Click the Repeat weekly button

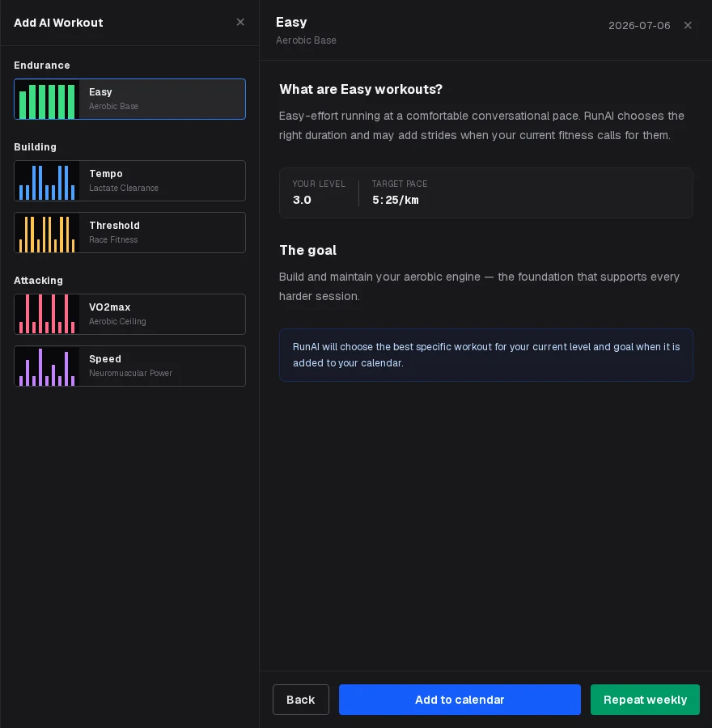645,700
